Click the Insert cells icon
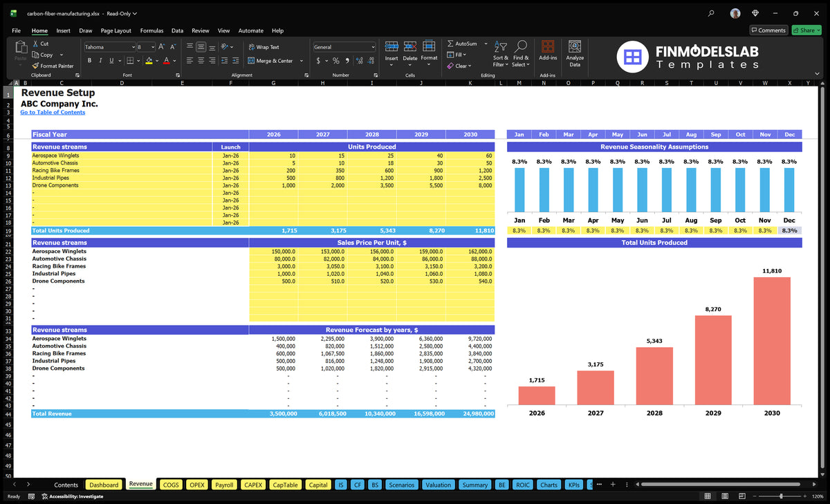 (x=391, y=46)
